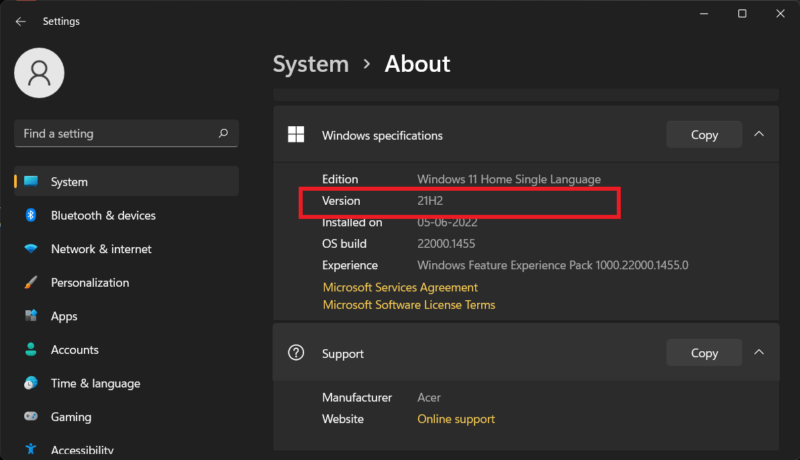Click the Support question mark icon
This screenshot has width=800, height=460.
[296, 352]
